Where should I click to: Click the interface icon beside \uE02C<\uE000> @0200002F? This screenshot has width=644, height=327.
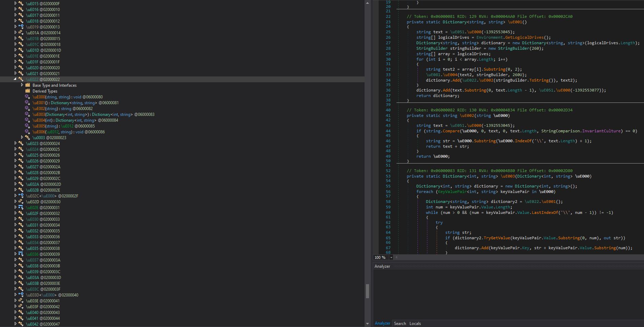pyautogui.click(x=21, y=196)
